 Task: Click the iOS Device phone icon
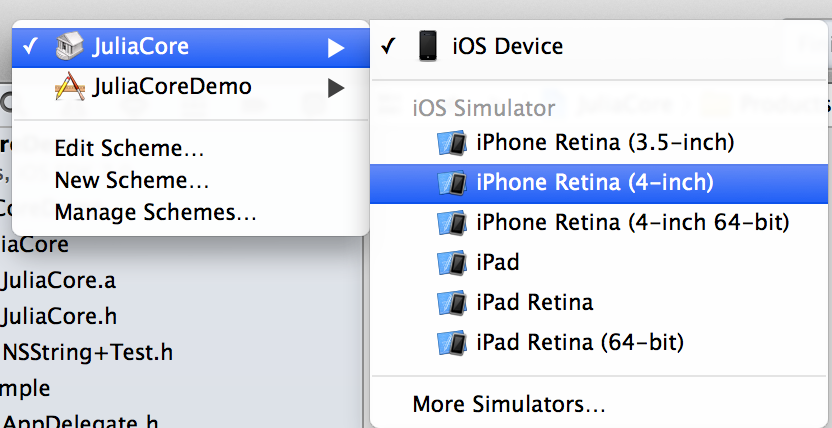pos(428,46)
